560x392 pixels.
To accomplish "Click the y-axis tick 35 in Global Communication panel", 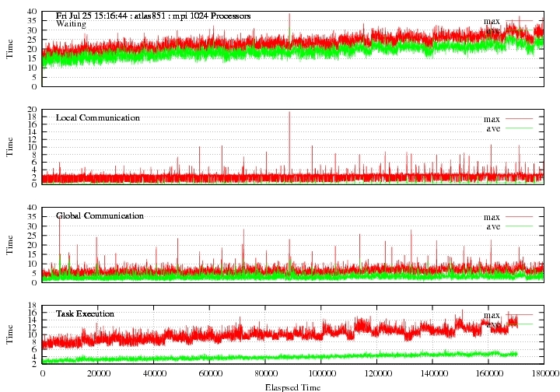I will tap(32, 217).
